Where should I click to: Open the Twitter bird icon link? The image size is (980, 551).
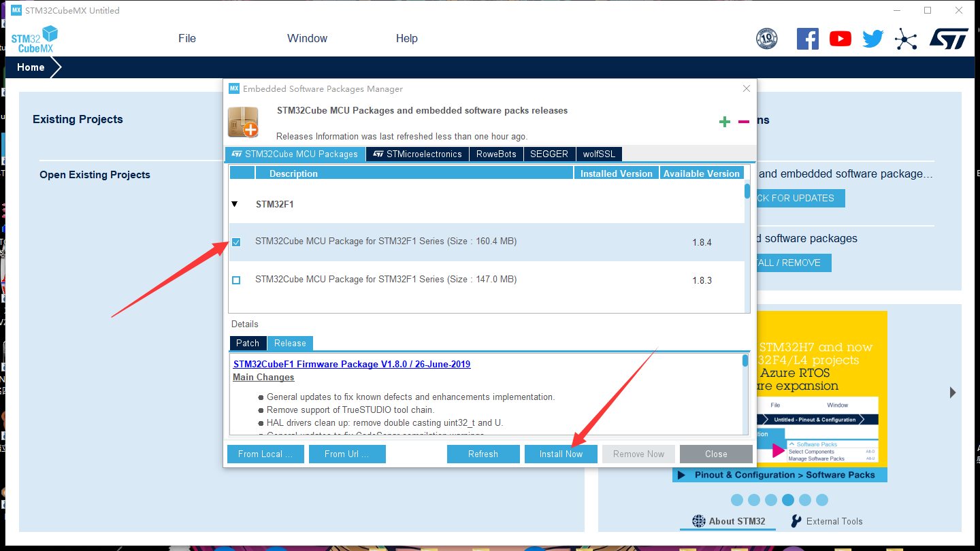[x=873, y=39]
